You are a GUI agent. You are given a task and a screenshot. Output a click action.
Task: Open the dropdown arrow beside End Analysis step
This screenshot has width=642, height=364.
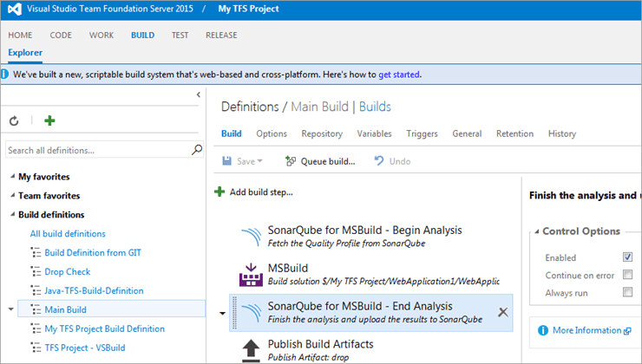click(x=222, y=314)
